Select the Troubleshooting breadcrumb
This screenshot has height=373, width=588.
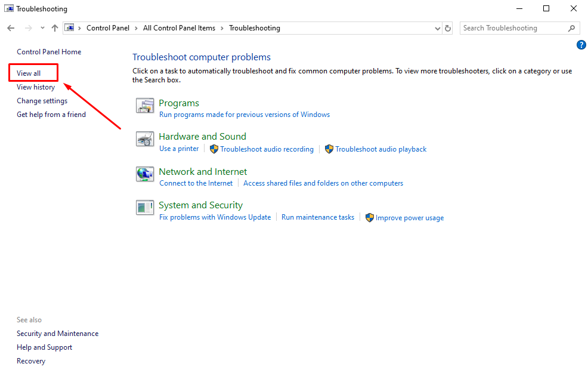coord(255,28)
